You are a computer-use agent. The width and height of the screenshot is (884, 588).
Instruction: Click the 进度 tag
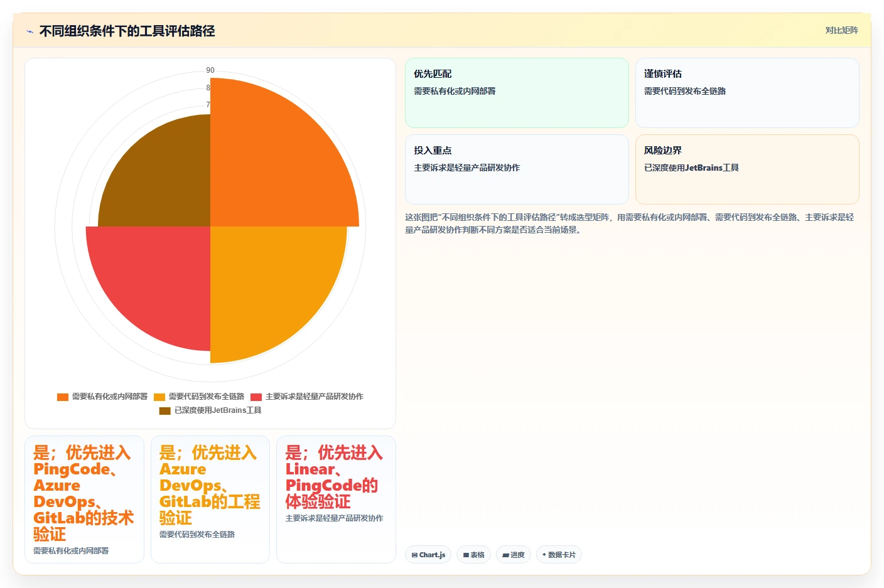point(514,555)
